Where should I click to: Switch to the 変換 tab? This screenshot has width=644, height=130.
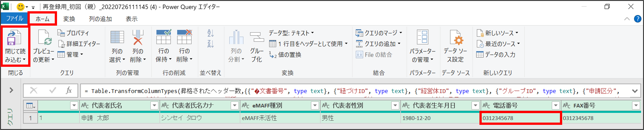point(69,19)
